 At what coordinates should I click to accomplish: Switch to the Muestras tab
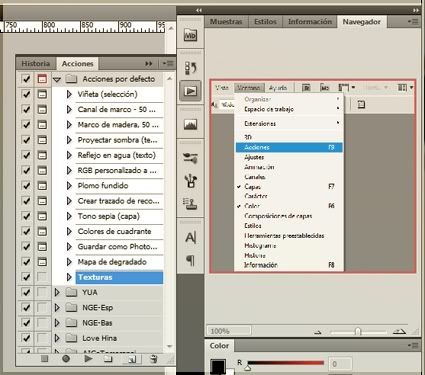pos(226,22)
